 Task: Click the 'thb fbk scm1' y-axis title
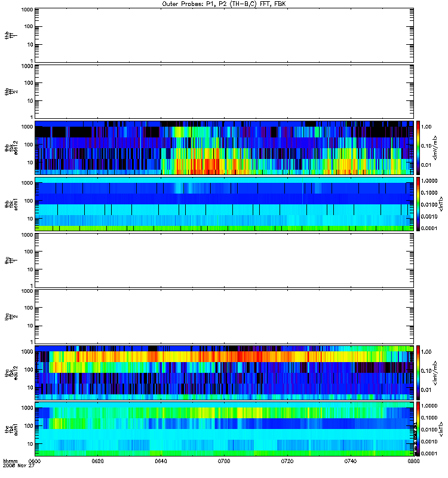coord(11,204)
